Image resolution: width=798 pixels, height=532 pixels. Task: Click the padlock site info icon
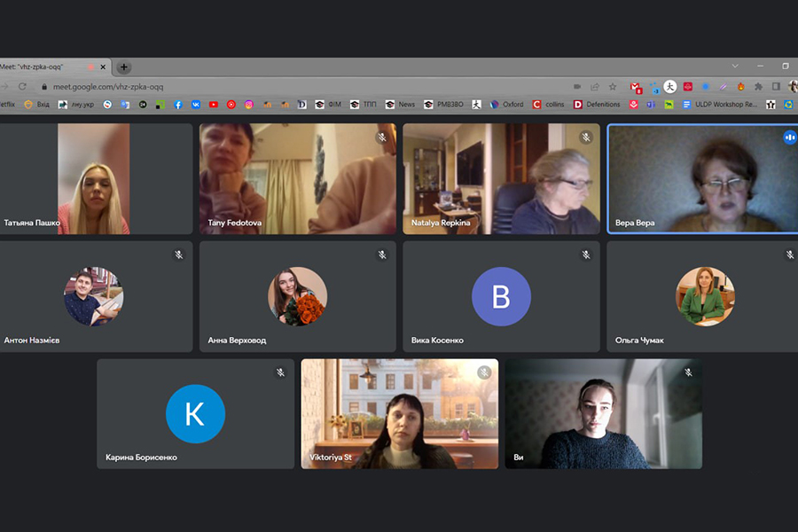44,87
